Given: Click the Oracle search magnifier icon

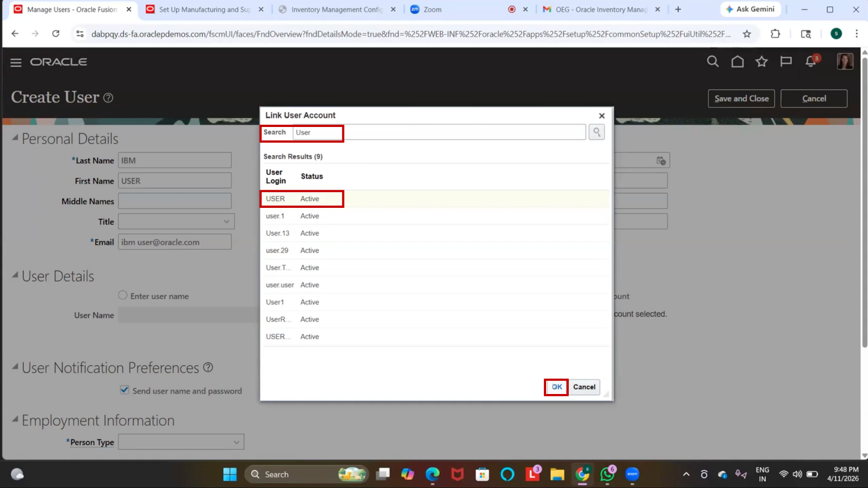Looking at the screenshot, I should coord(712,61).
